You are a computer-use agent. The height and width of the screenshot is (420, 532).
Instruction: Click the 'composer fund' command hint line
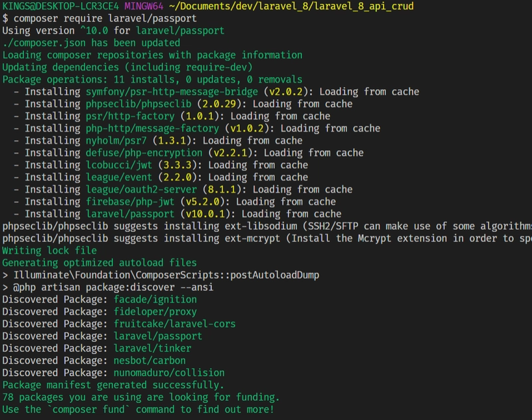(138, 409)
